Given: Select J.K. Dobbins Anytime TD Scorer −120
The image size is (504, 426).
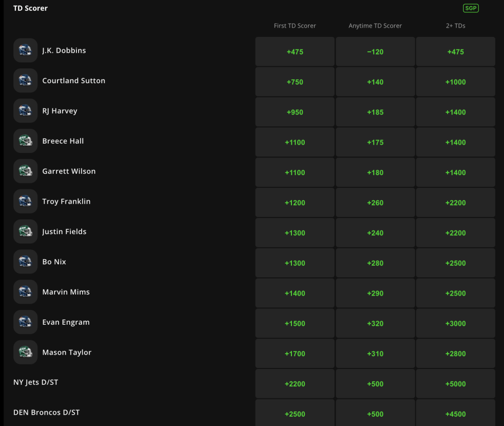Looking at the screenshot, I should pos(375,52).
